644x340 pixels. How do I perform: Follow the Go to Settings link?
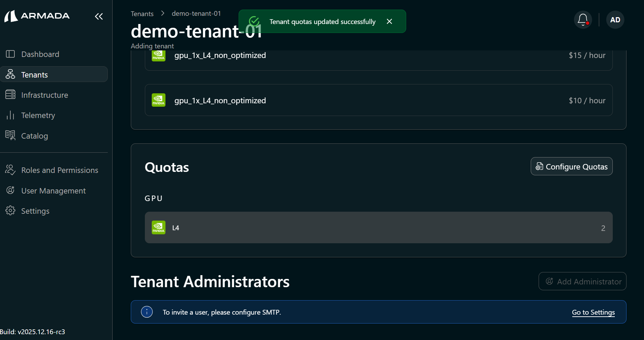(x=593, y=312)
